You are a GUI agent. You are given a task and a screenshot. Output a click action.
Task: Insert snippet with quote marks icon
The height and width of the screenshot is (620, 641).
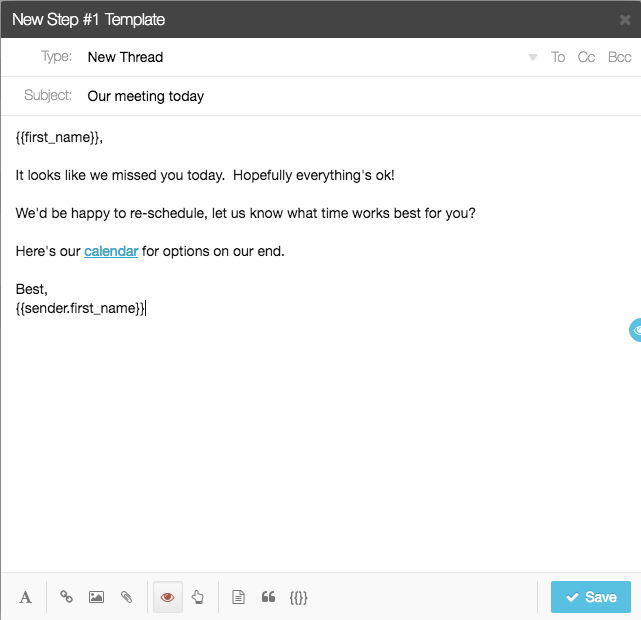click(x=268, y=597)
